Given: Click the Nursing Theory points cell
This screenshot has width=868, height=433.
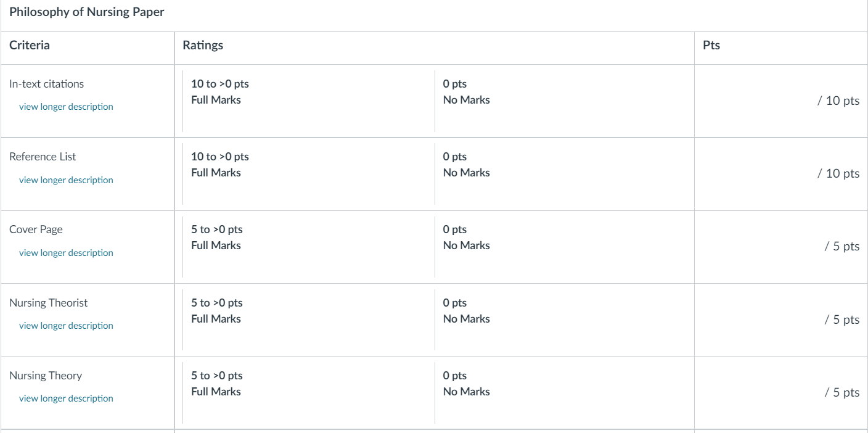Looking at the screenshot, I should [x=781, y=393].
